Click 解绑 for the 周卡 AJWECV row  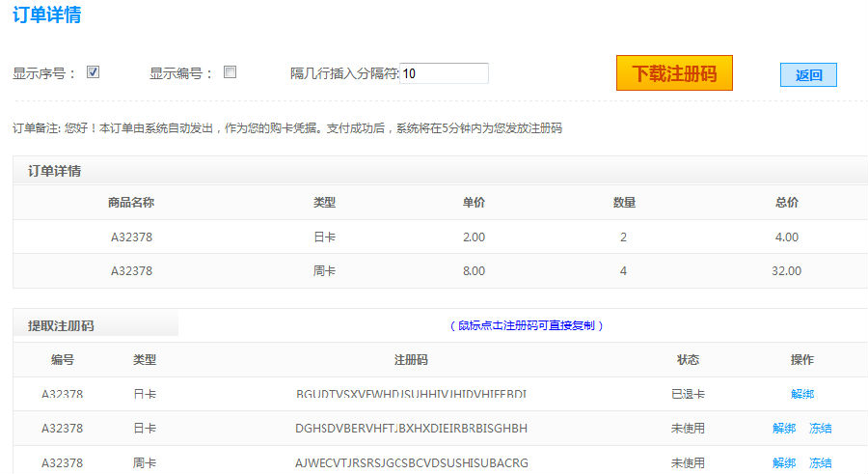pyautogui.click(x=783, y=463)
